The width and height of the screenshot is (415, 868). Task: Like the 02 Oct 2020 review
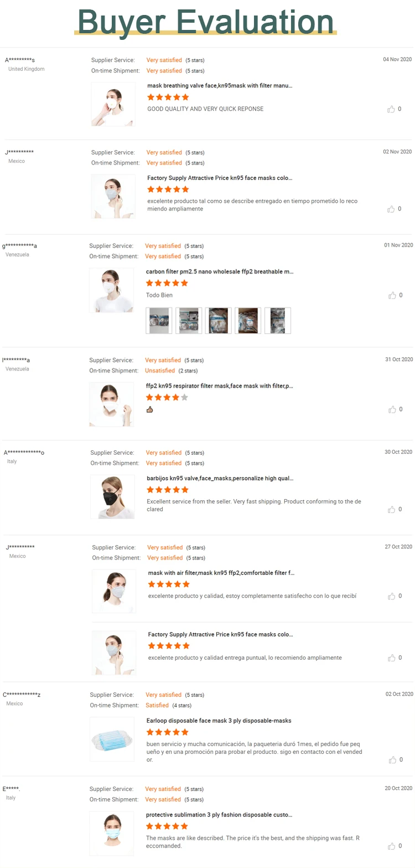(x=392, y=759)
